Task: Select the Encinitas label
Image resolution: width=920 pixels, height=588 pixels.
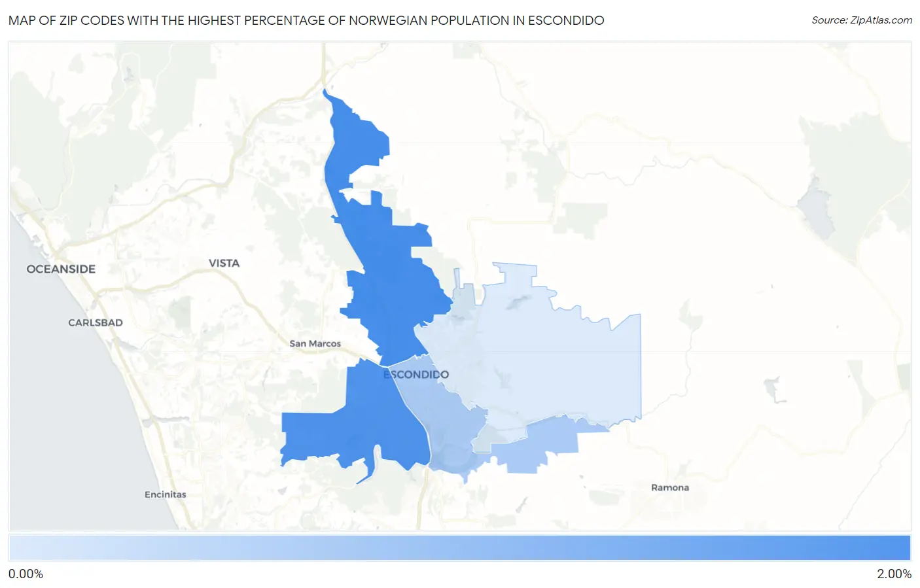Action: (x=166, y=494)
